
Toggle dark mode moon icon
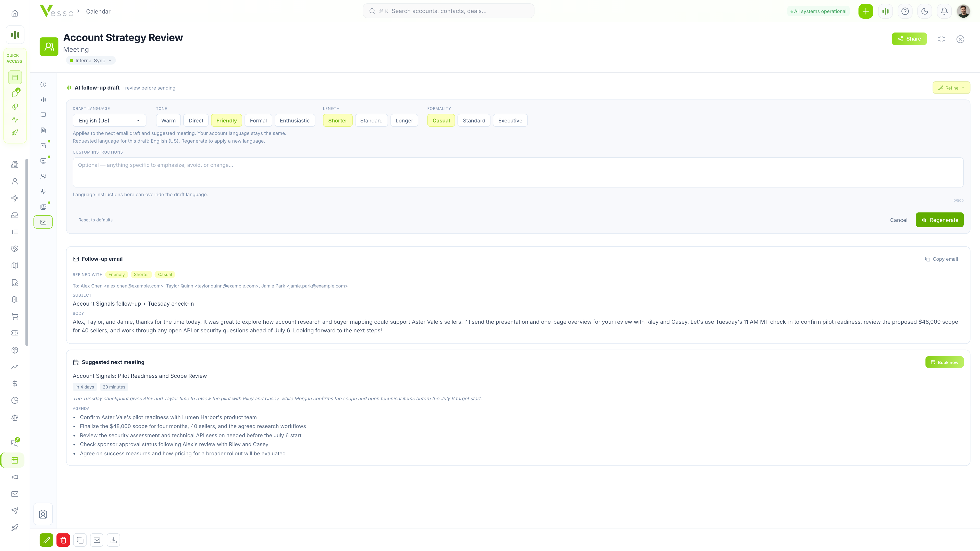tap(924, 11)
